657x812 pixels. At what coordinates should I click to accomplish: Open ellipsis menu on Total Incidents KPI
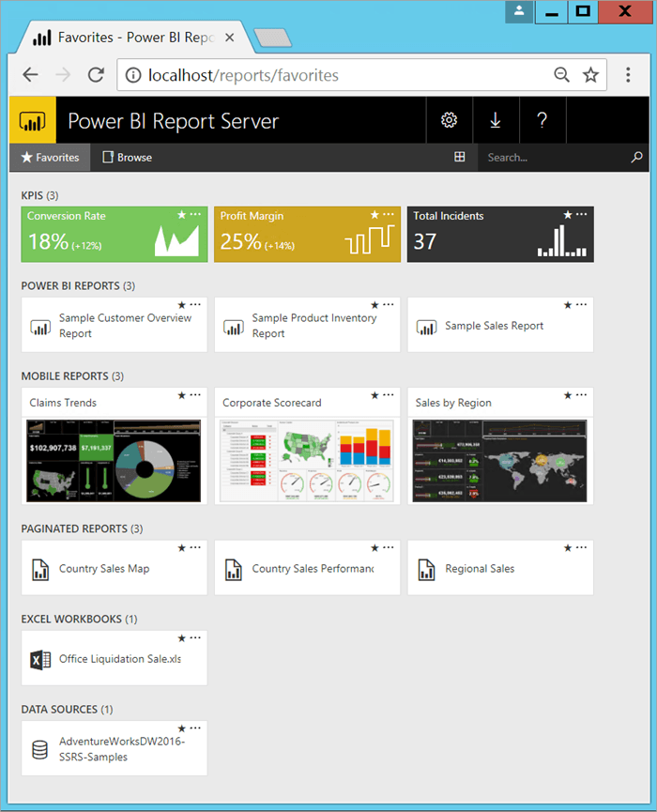tap(581, 214)
